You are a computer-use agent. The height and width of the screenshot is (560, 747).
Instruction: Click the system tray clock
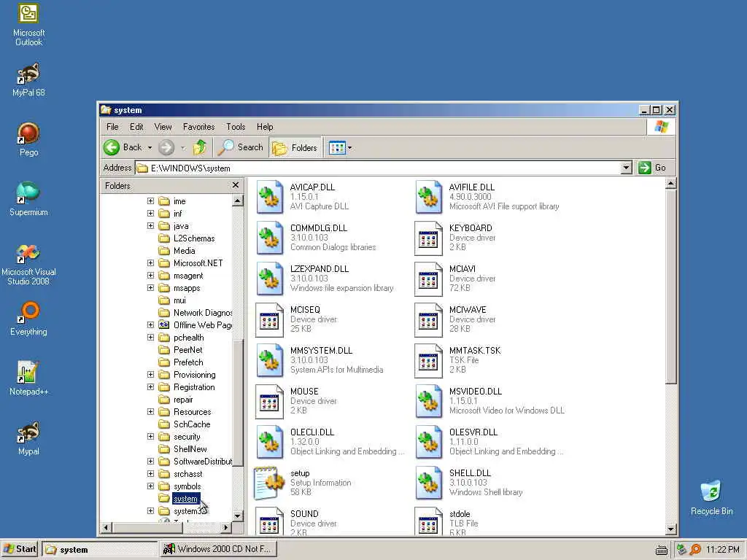[723, 549]
